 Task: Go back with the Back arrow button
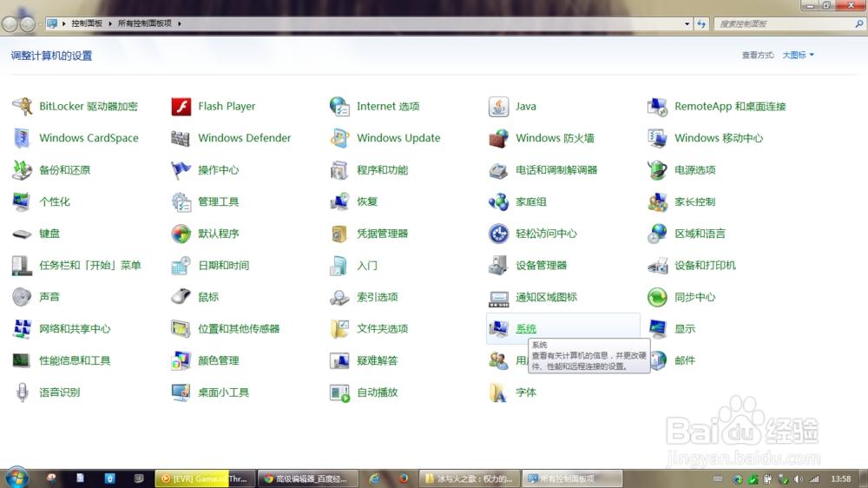pos(10,23)
